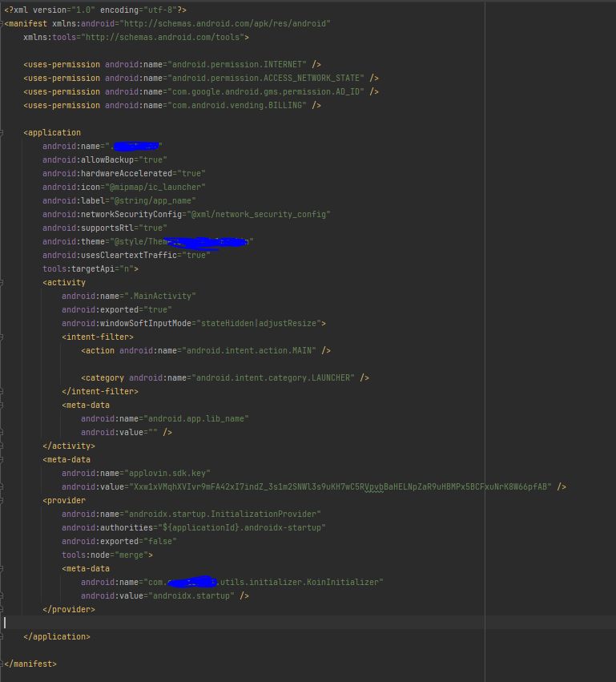Click the .MainActivity name value
616x682 pixels.
(x=160, y=297)
